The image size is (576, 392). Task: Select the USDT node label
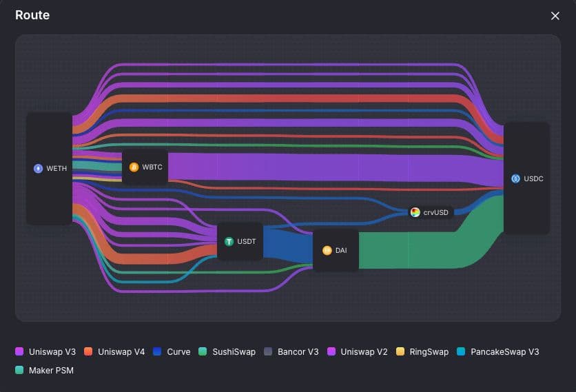[247, 241]
